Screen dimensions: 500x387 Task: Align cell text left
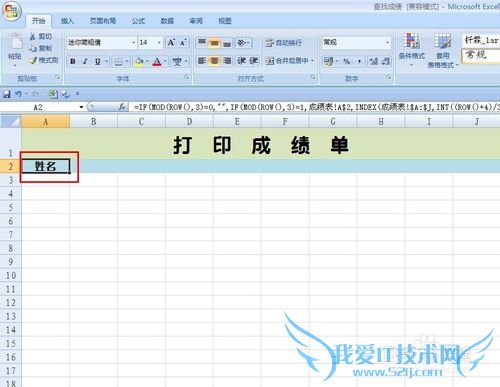click(202, 61)
